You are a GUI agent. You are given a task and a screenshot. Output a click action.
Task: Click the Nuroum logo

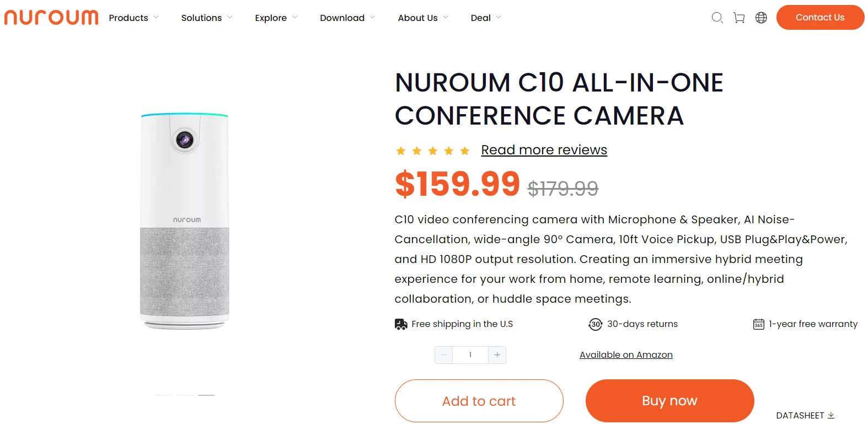pos(51,18)
